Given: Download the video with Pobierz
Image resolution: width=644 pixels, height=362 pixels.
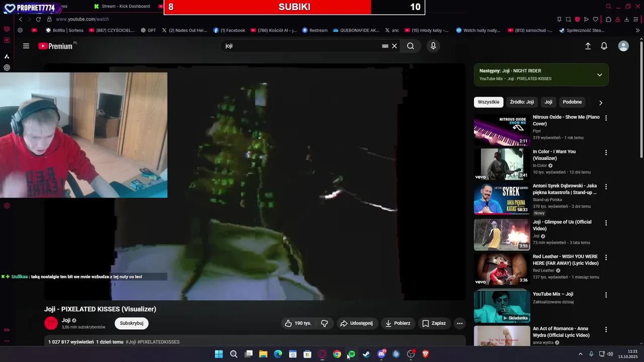Looking at the screenshot, I should [398, 323].
